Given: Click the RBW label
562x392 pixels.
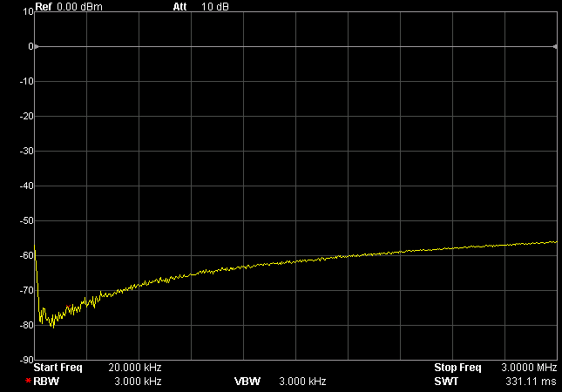Looking at the screenshot, I should pyautogui.click(x=46, y=382).
